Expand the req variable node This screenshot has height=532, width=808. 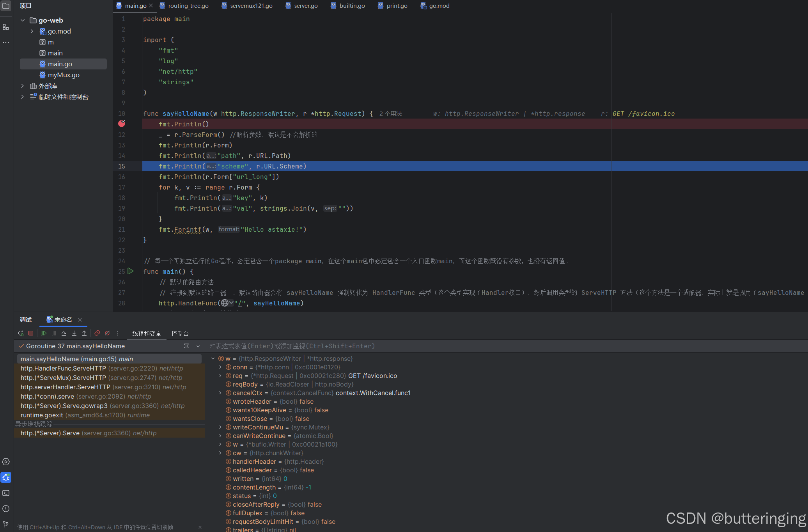pos(220,376)
